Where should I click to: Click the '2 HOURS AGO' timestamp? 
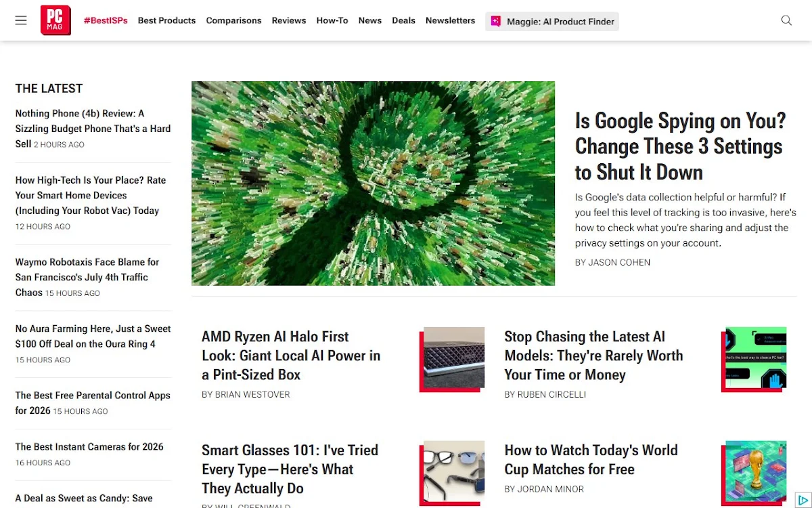pos(59,144)
